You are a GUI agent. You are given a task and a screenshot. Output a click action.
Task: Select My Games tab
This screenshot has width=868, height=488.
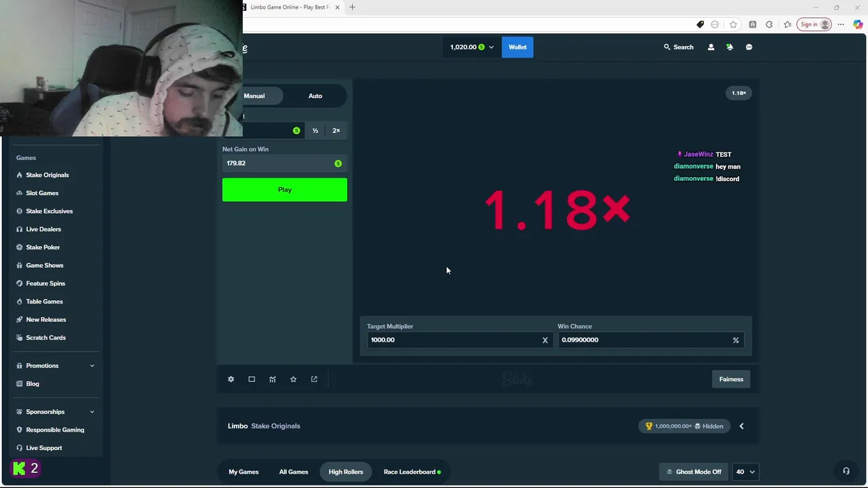click(x=243, y=472)
